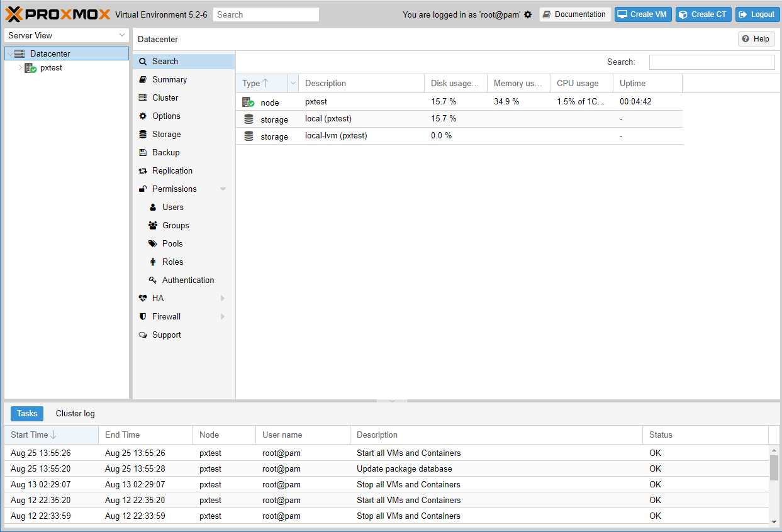Click the Proxmox logo

(58, 14)
